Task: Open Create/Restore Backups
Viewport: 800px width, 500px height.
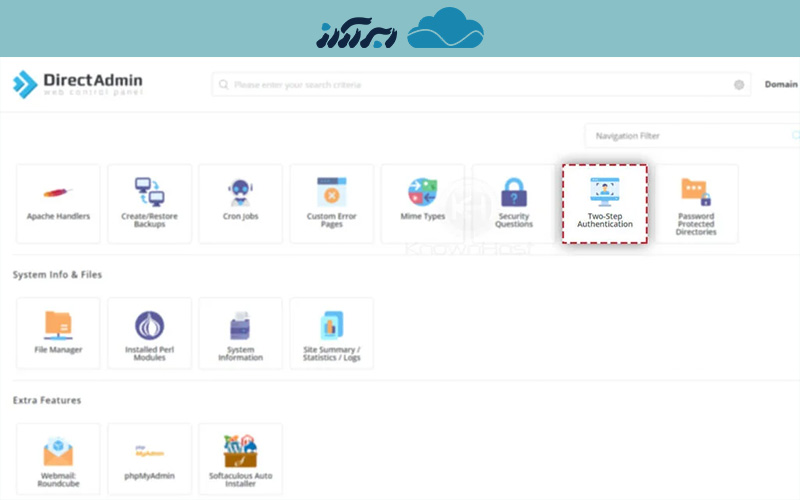Action: pos(149,203)
